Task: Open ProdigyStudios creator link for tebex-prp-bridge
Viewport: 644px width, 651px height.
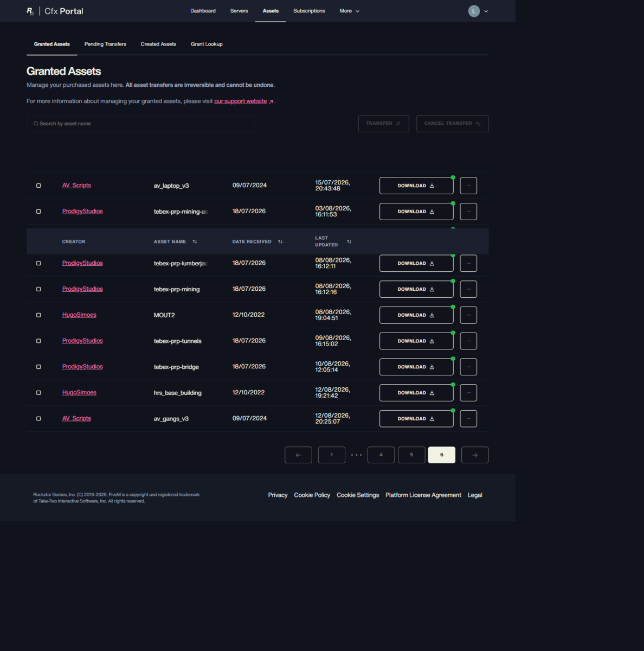Action: (82, 367)
